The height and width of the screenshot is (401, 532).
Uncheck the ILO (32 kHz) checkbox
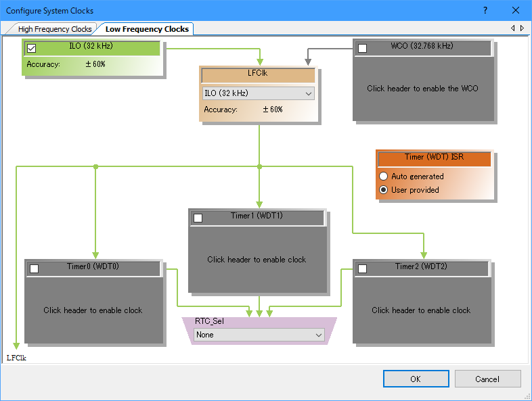click(31, 48)
